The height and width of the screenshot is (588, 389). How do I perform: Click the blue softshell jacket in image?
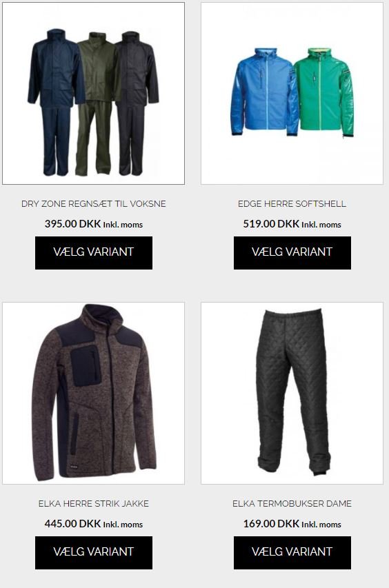click(x=263, y=92)
